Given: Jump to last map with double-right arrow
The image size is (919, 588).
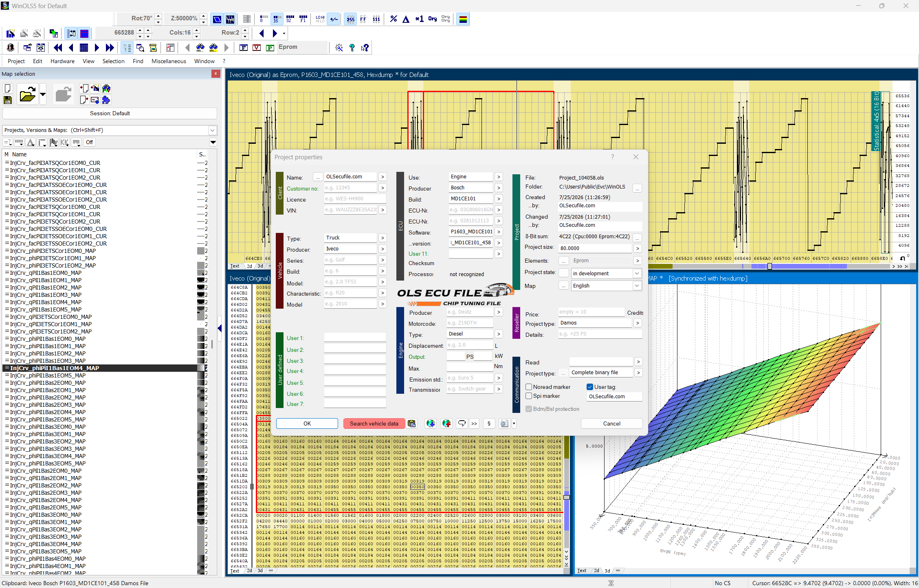Looking at the screenshot, I should (x=110, y=48).
